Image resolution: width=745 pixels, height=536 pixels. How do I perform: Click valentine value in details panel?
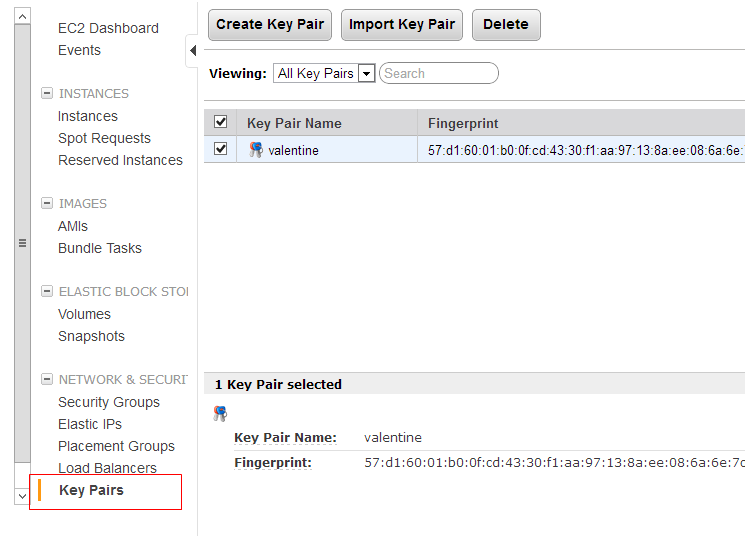[x=393, y=438]
